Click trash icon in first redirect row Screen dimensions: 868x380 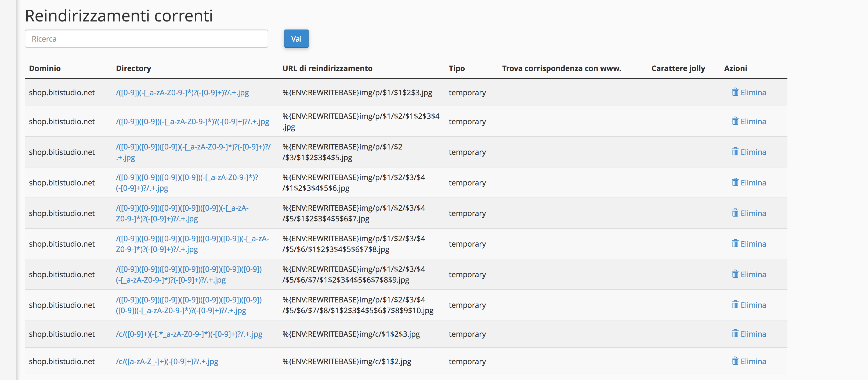(x=735, y=92)
